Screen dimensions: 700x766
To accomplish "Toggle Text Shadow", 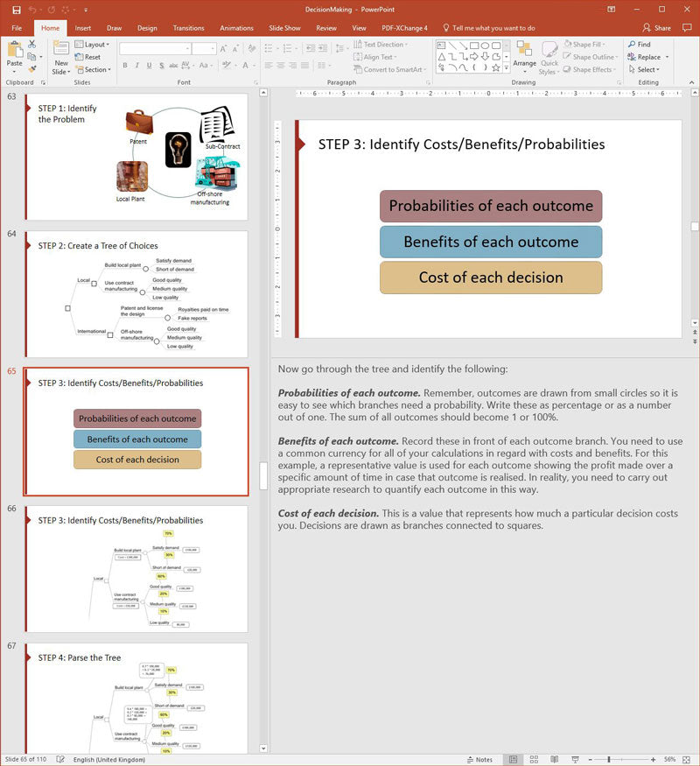I will [x=161, y=65].
